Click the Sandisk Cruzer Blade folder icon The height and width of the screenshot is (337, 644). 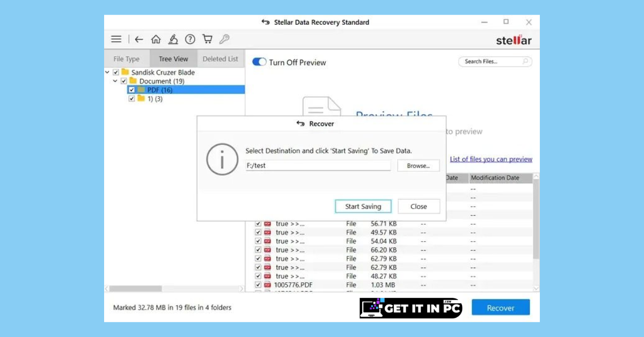point(125,72)
